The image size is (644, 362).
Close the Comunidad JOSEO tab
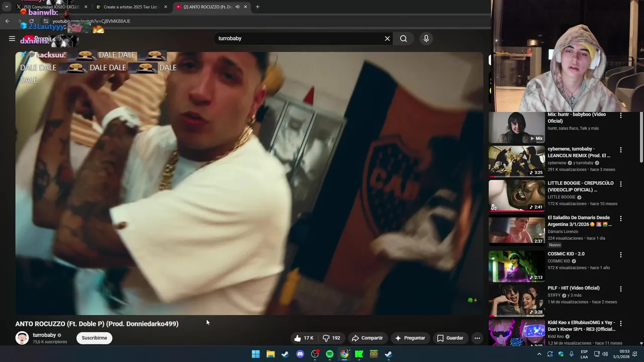click(86, 7)
